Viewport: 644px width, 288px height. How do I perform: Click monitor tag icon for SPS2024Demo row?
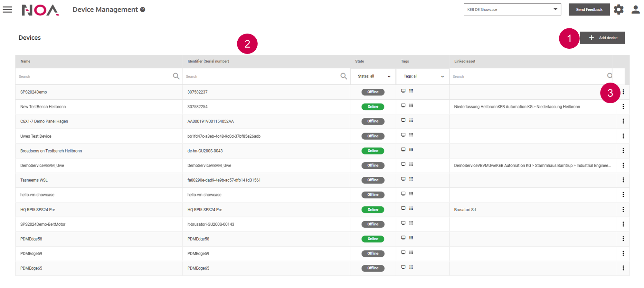(x=403, y=91)
